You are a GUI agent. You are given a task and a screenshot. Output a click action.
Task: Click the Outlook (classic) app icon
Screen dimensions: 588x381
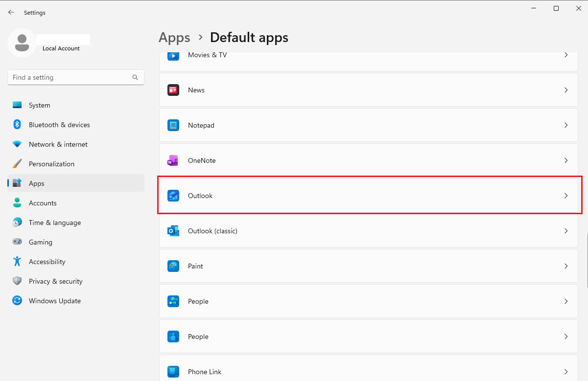tap(173, 231)
